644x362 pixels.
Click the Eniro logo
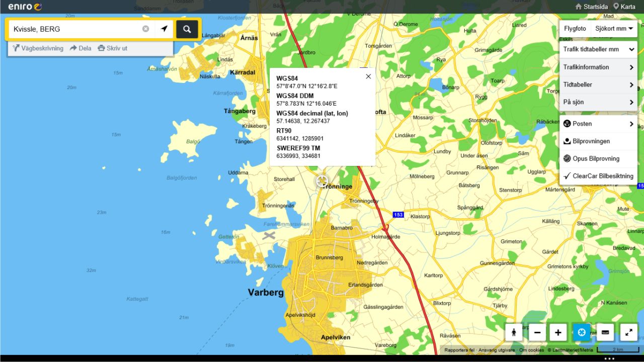pos(25,7)
